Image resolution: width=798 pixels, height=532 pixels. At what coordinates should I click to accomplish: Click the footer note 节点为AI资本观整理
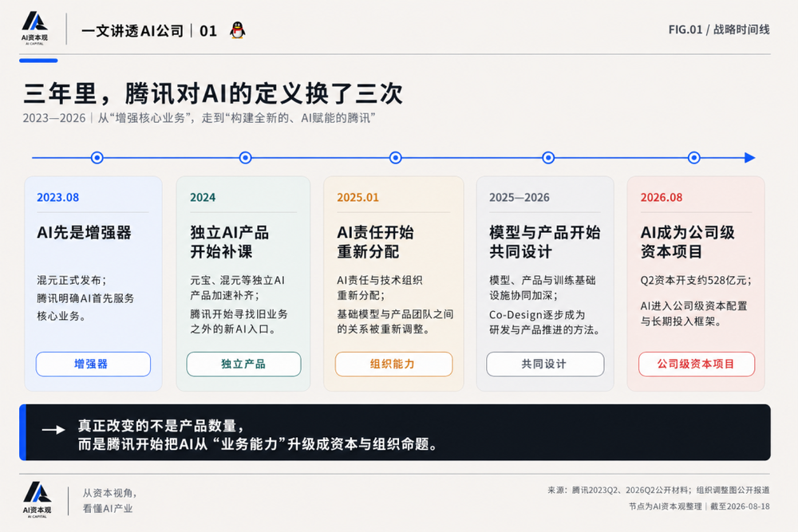click(x=666, y=506)
